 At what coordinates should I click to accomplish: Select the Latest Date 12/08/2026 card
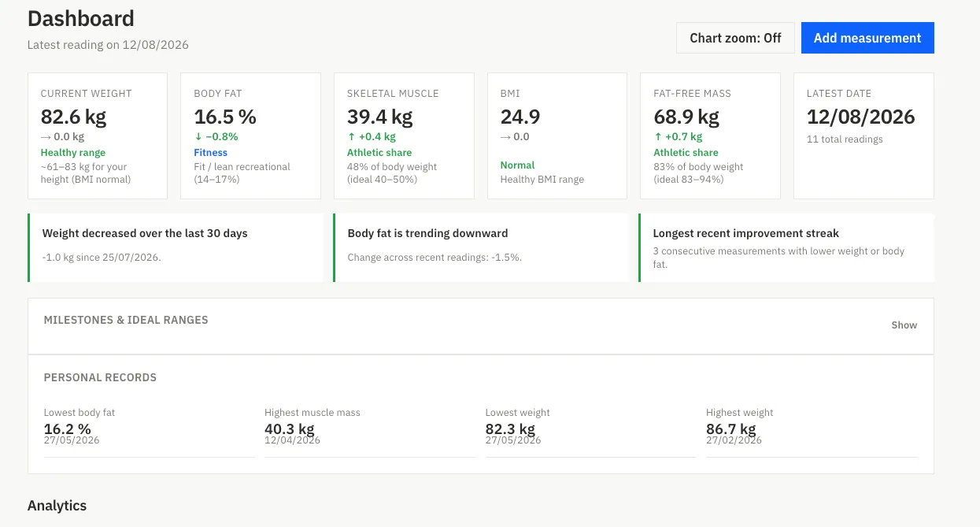864,135
